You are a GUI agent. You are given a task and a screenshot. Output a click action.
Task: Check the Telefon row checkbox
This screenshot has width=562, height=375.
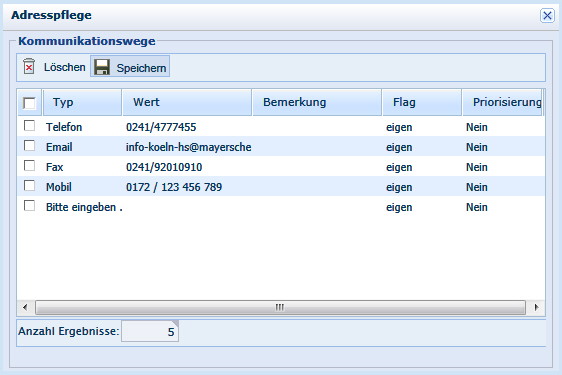29,126
